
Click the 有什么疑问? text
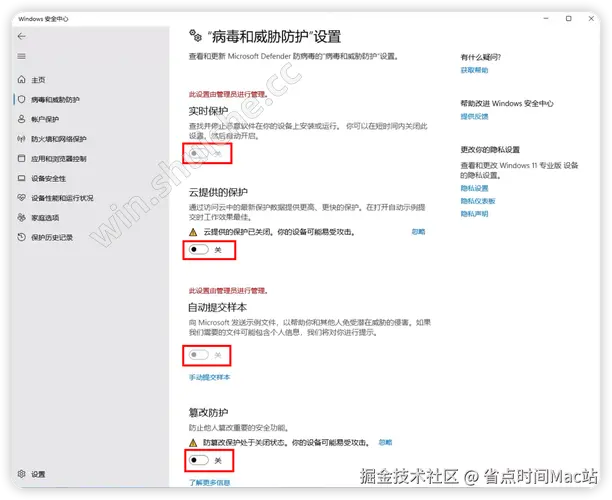pyautogui.click(x=480, y=57)
